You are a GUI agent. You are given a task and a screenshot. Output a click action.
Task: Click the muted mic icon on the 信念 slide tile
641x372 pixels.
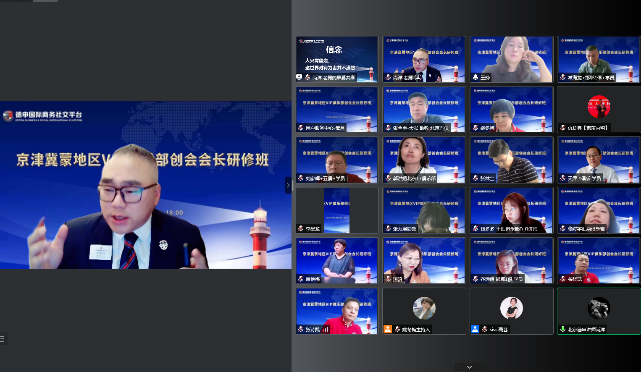coord(307,77)
